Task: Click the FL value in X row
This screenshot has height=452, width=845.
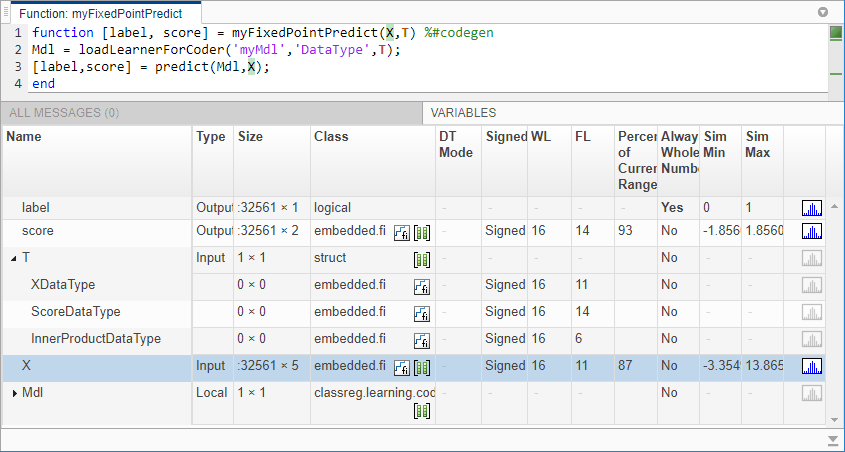Action: tap(582, 366)
